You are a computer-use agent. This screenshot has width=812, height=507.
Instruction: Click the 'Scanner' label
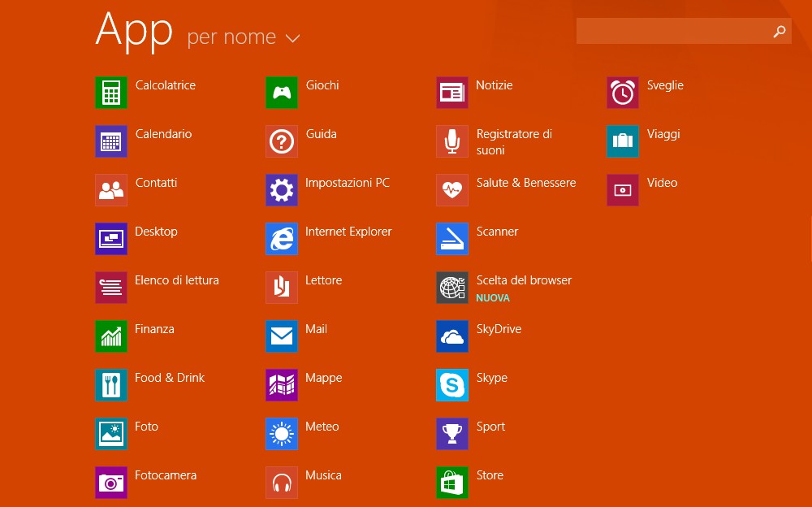point(498,232)
